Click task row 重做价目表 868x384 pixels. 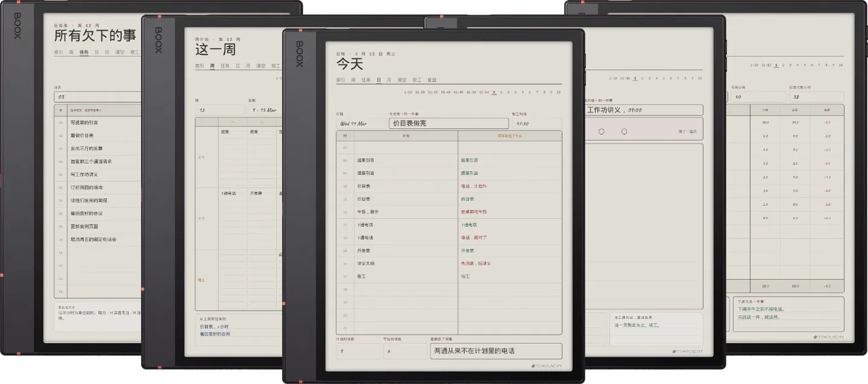pos(97,136)
